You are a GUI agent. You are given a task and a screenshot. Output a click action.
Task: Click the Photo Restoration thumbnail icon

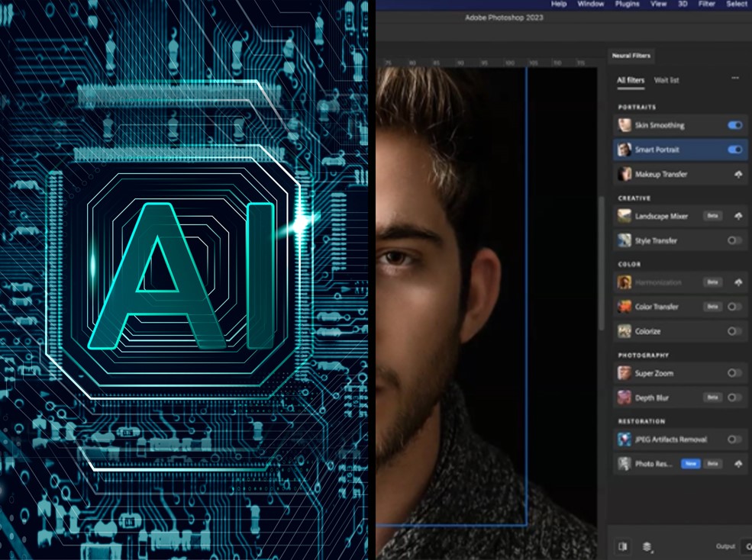625,464
